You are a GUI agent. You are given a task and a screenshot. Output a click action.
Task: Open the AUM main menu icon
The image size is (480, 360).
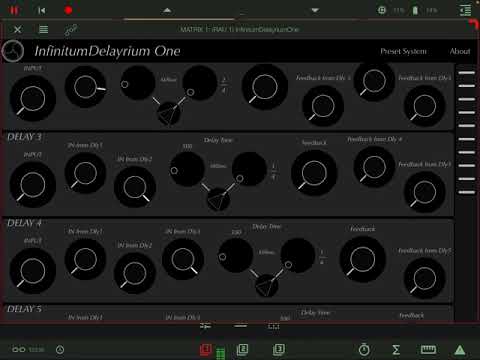click(x=466, y=11)
